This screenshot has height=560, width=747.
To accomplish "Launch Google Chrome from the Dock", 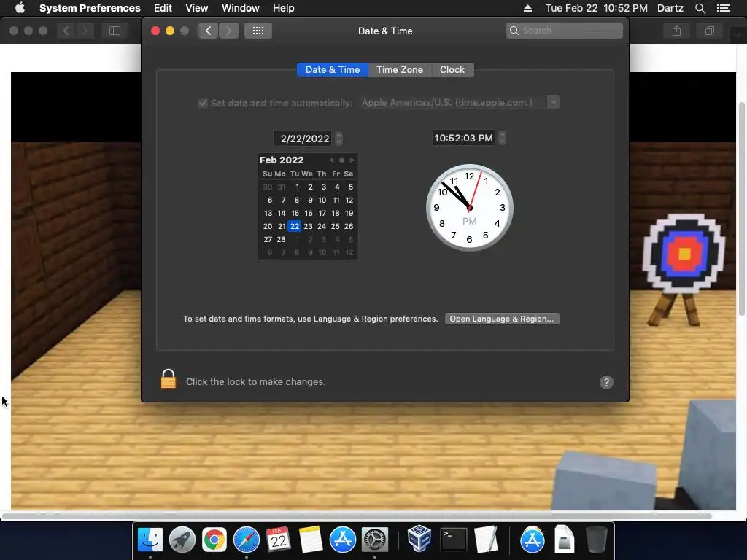I will point(214,540).
